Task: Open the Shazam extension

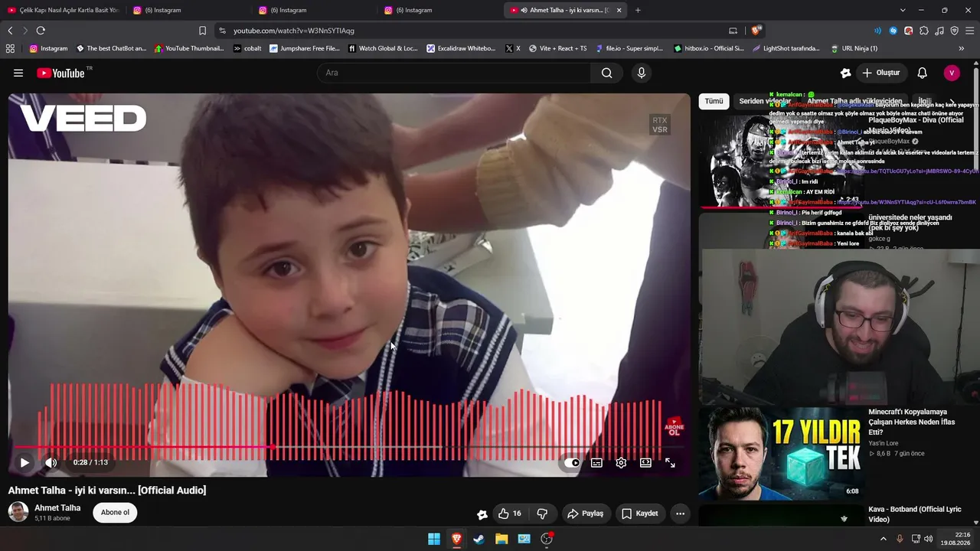Action: click(893, 31)
